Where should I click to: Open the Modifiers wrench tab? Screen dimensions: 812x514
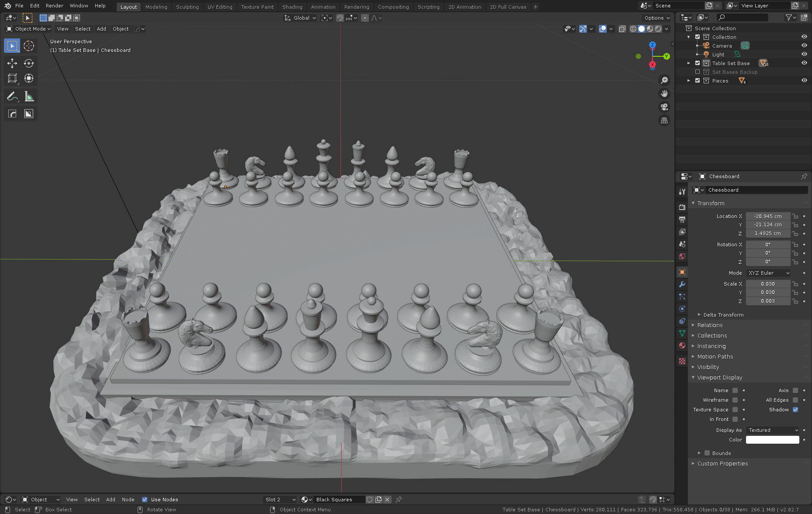[682, 284]
